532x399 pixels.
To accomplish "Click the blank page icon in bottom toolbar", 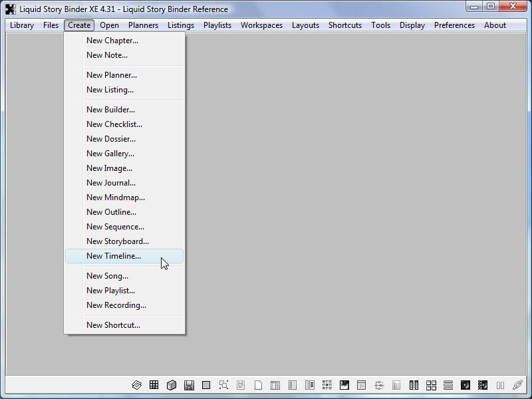I will click(258, 385).
